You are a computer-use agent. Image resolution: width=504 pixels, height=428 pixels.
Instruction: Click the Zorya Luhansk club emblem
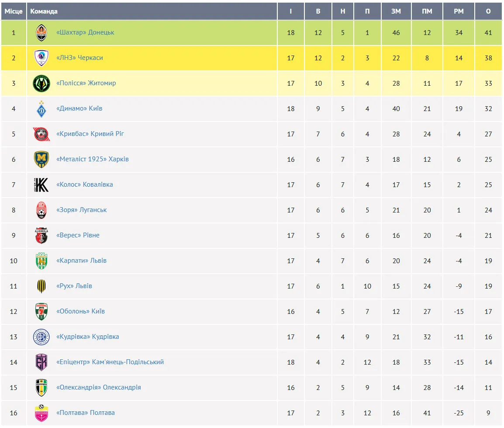(41, 210)
